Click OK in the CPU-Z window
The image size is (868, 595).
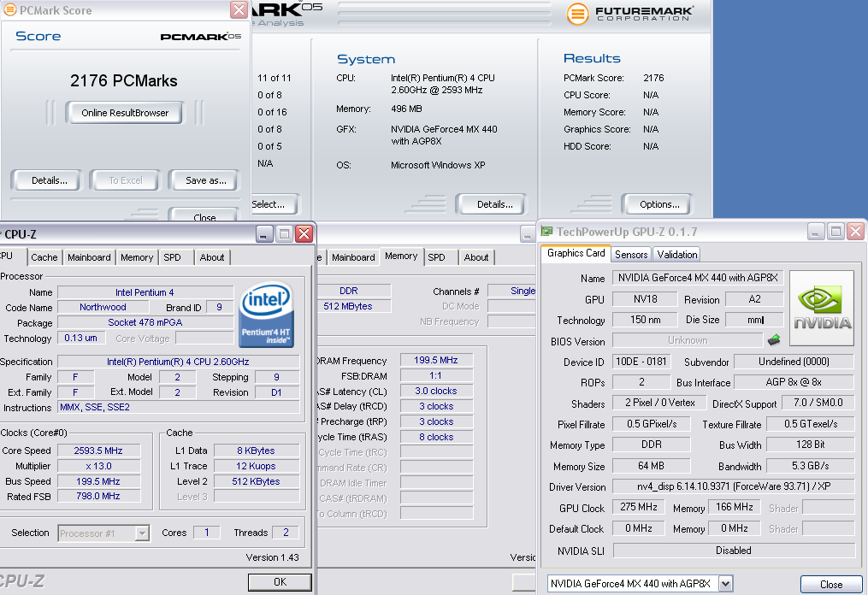point(280,581)
